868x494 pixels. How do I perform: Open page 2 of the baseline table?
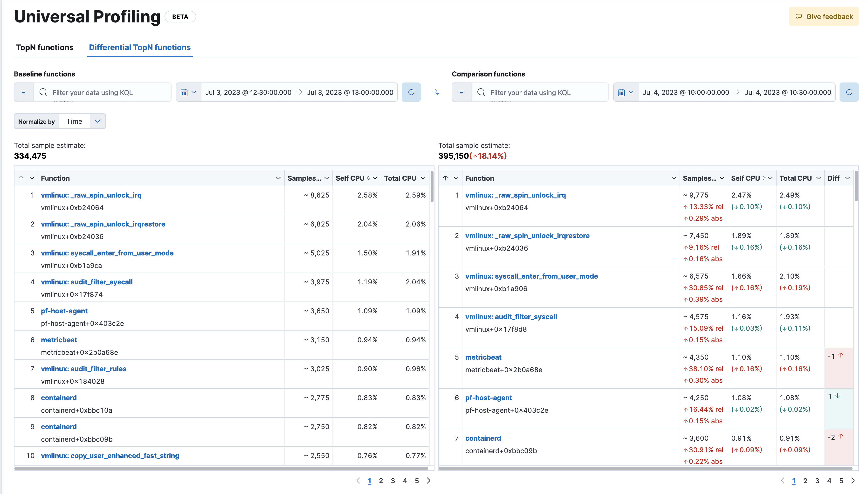click(x=381, y=481)
